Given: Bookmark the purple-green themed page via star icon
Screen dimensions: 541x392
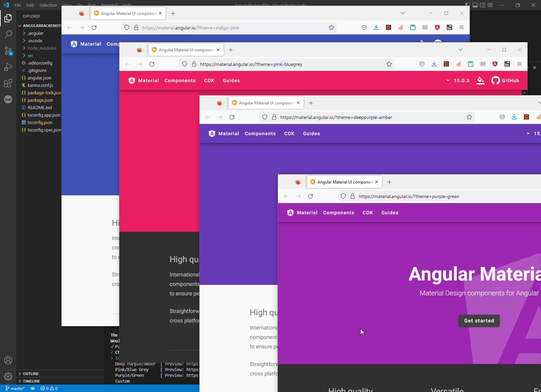Looking at the screenshot, I should click(539, 196).
